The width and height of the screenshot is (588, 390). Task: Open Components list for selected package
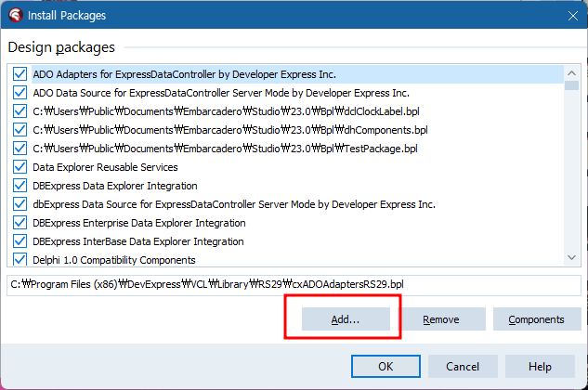click(x=536, y=319)
